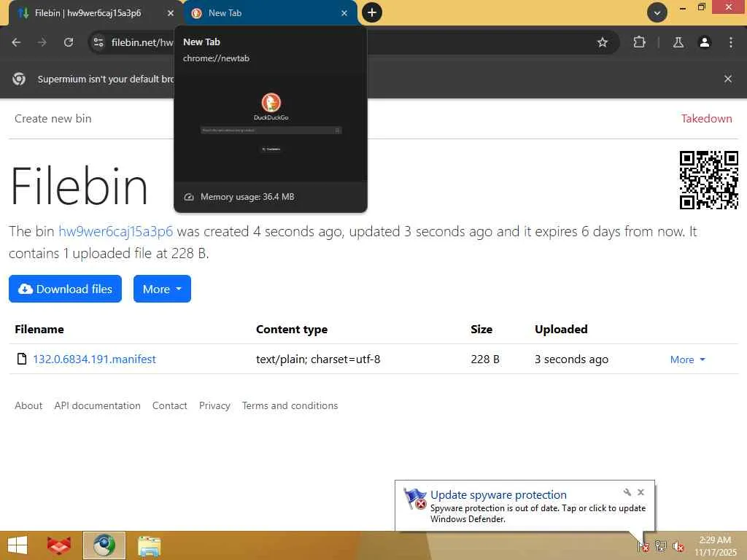
Task: Close the Filebin tab
Action: click(x=171, y=13)
